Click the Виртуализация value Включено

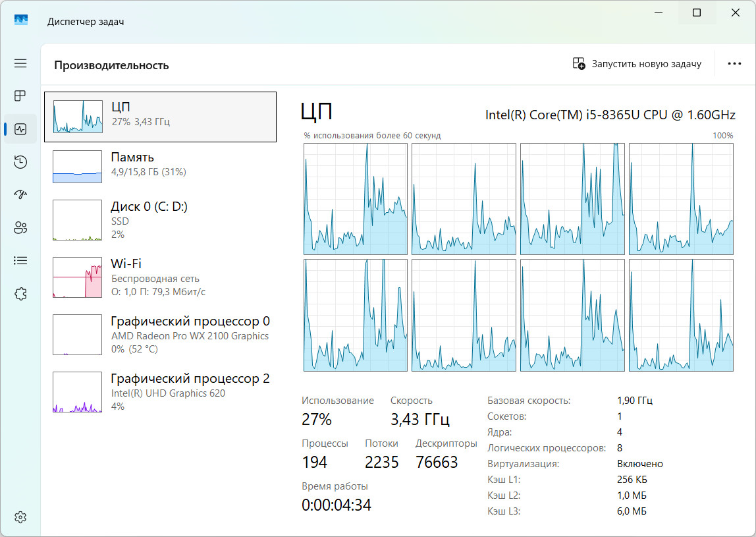[x=640, y=464]
